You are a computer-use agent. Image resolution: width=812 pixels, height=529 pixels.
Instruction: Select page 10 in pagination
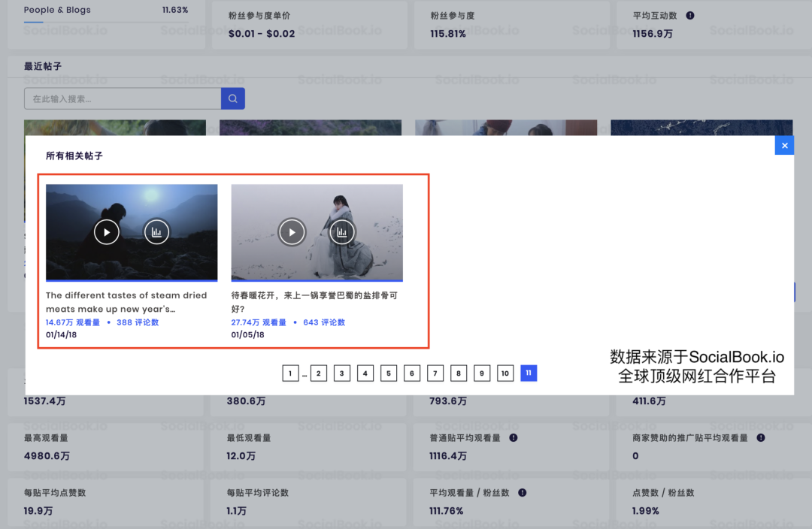click(505, 373)
